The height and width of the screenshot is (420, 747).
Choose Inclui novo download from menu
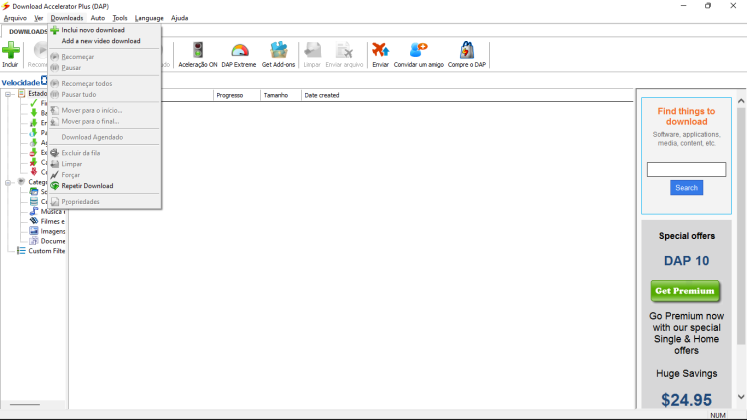tap(92, 30)
